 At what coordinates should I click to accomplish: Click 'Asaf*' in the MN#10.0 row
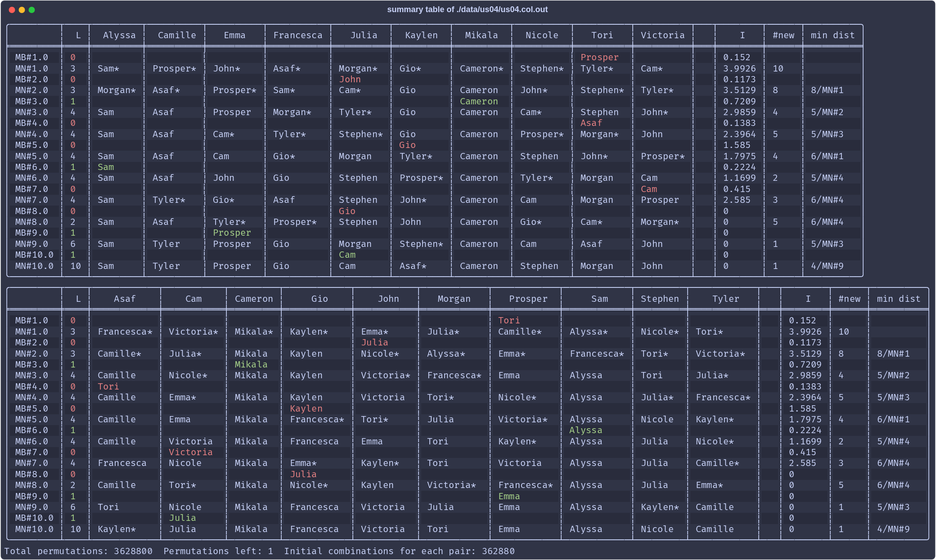coord(413,266)
